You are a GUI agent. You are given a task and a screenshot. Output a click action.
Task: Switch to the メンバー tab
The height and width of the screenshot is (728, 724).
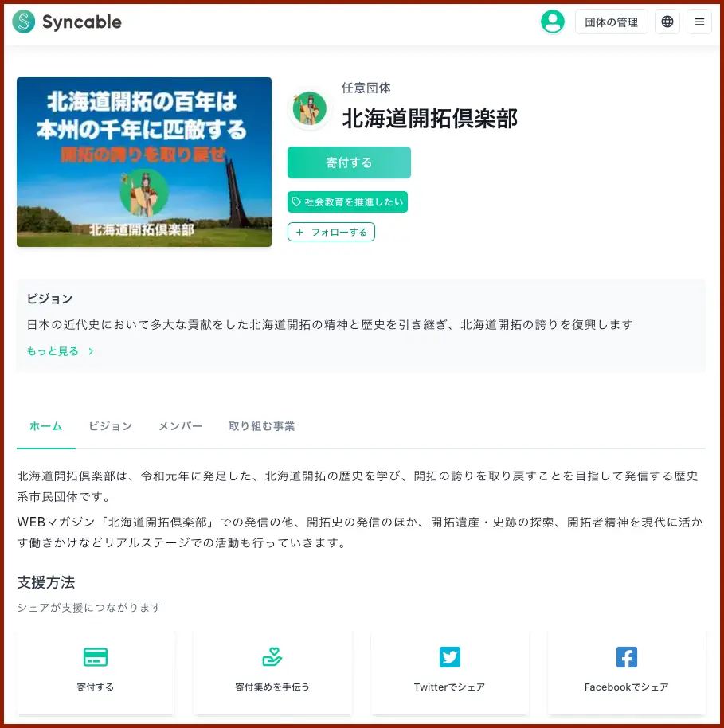(x=180, y=426)
